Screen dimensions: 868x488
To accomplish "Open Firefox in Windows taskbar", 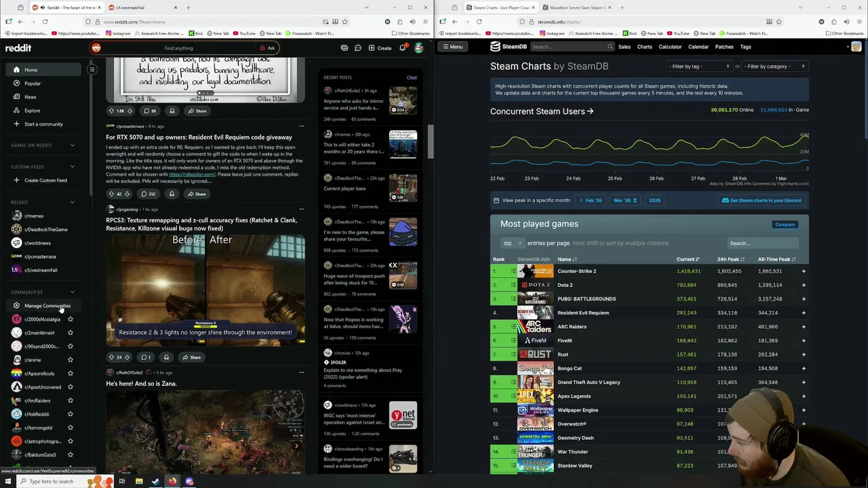I will (172, 481).
